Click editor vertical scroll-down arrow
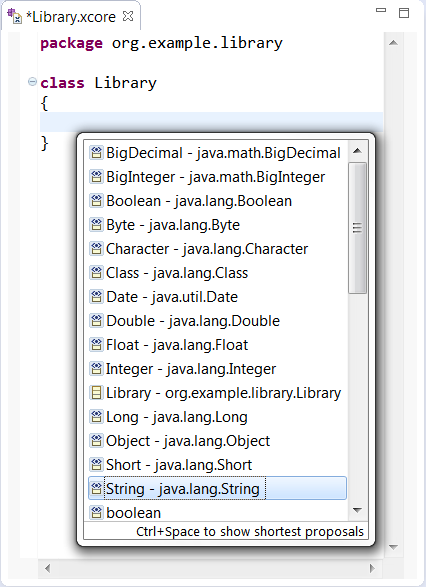The height and width of the screenshot is (587, 426). [393, 547]
